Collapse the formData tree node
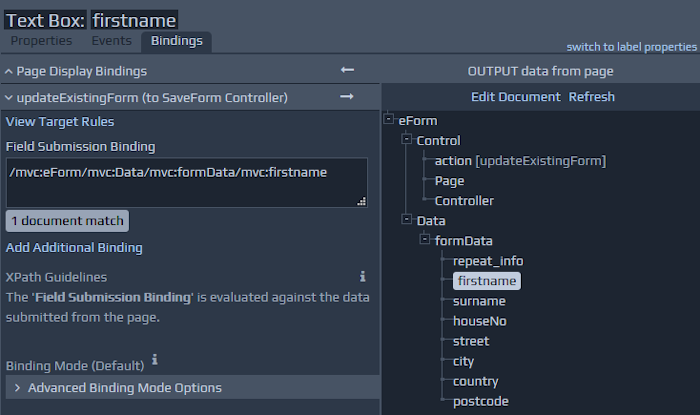This screenshot has width=700, height=415. [425, 239]
